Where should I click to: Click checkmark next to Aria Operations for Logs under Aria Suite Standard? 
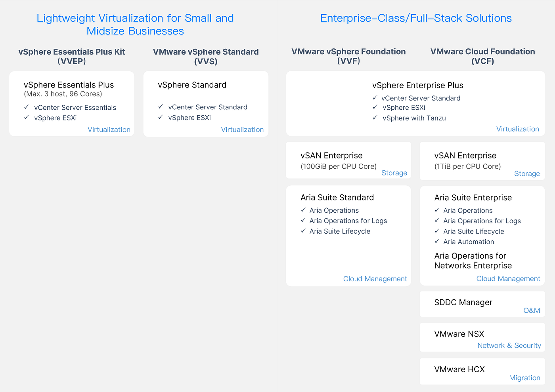tap(303, 220)
